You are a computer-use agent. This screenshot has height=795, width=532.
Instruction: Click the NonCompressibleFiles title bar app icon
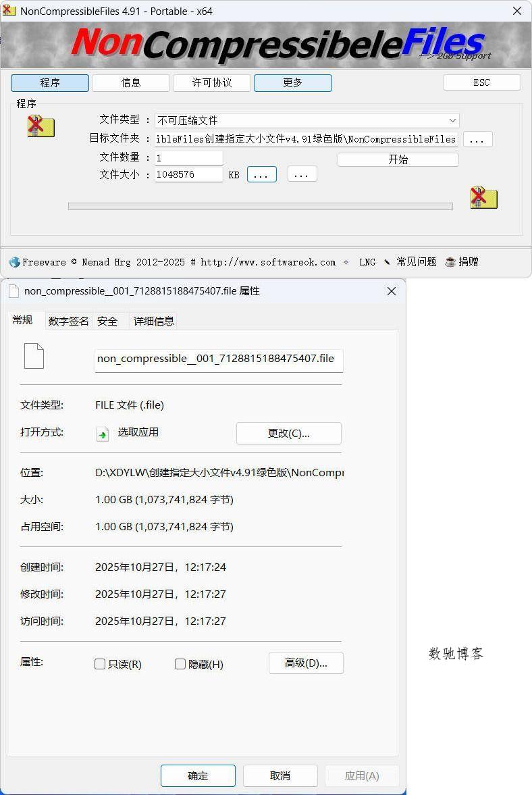(x=9, y=11)
